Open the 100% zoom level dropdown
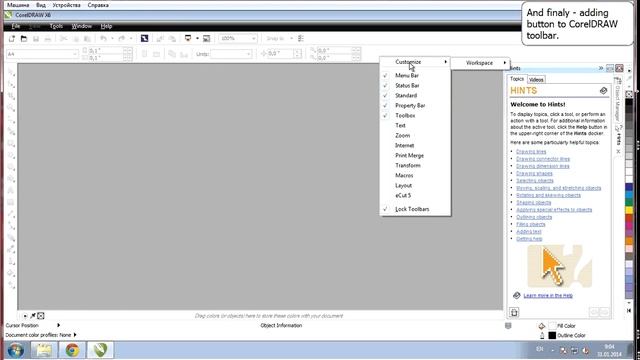 (253, 38)
